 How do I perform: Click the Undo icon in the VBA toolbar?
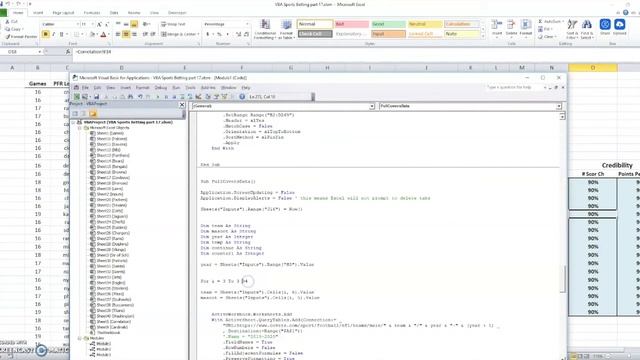click(140, 97)
